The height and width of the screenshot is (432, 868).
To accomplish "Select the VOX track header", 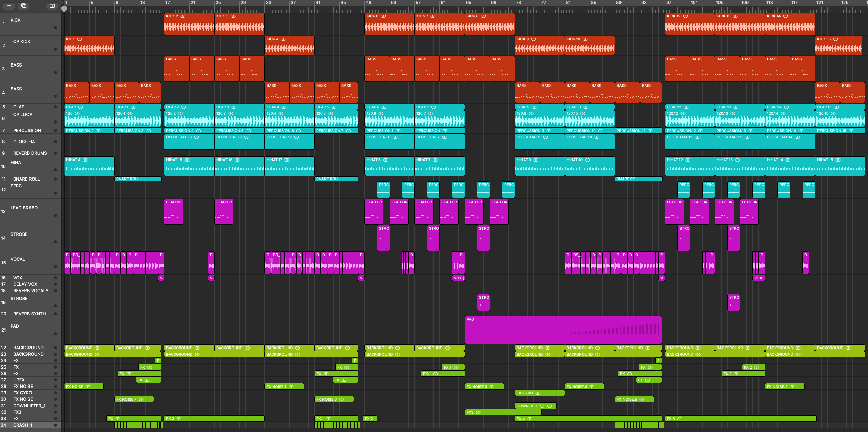I will click(31, 278).
